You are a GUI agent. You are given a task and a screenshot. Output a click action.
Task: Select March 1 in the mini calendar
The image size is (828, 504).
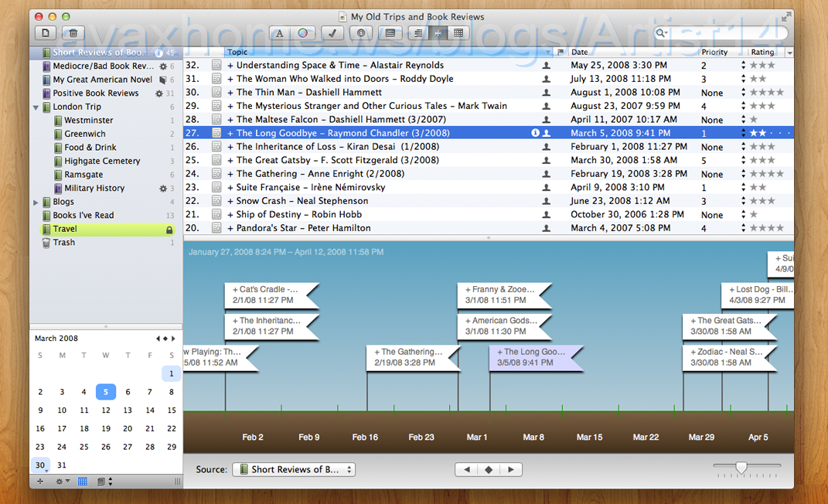[x=171, y=373]
